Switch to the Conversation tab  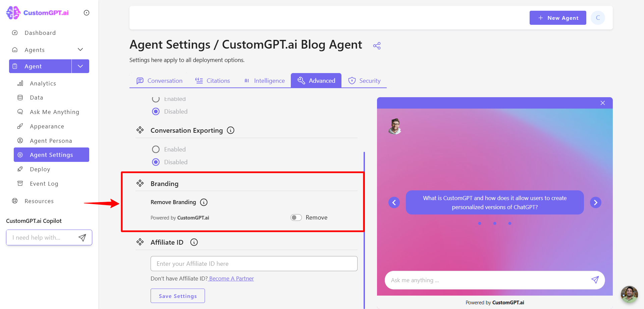[160, 81]
